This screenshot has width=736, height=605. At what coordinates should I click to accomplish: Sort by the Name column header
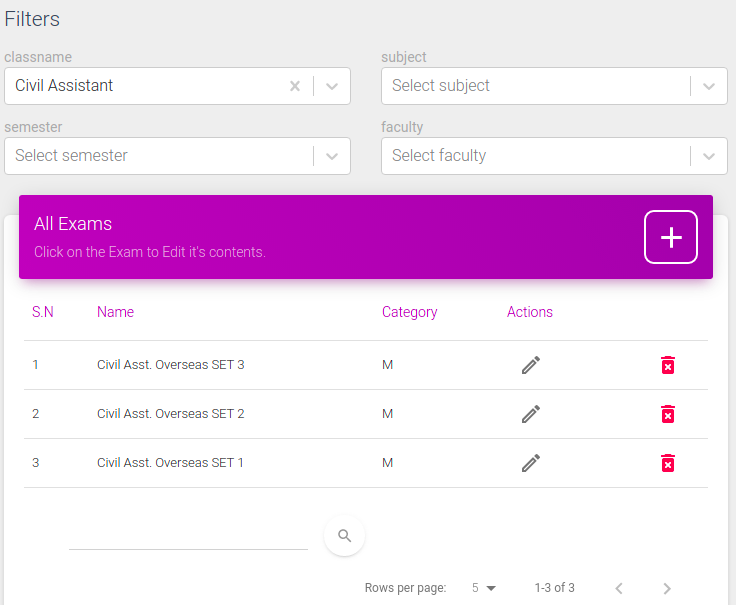115,312
